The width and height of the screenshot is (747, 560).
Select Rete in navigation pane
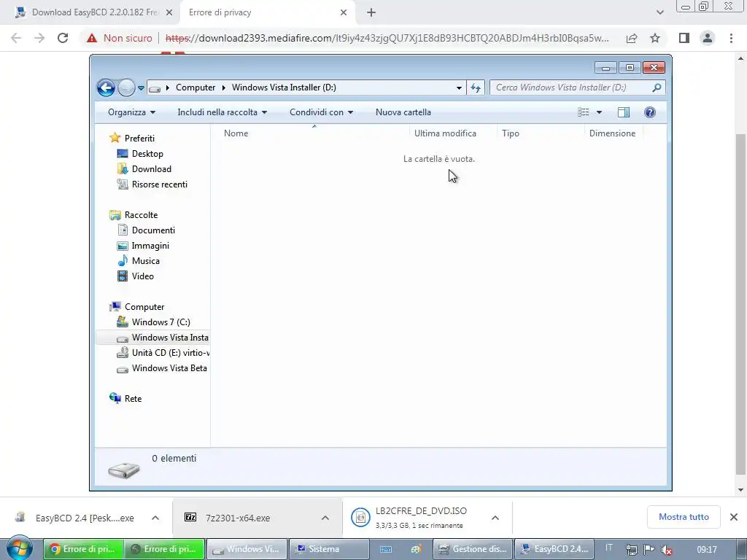(x=133, y=399)
